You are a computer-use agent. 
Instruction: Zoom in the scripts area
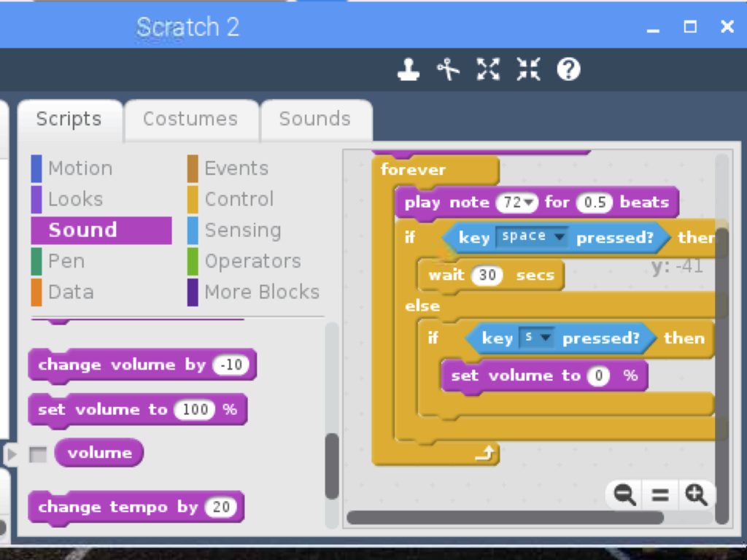pyautogui.click(x=696, y=495)
